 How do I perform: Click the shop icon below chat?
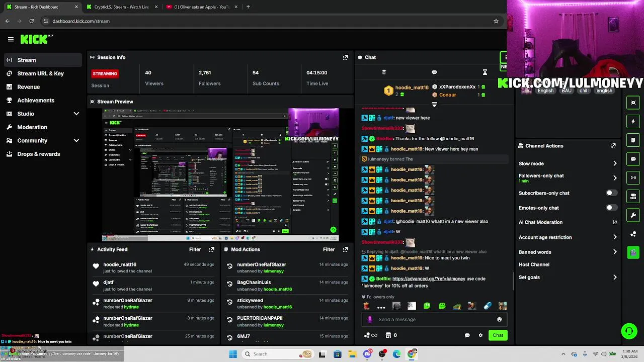tap(388, 335)
